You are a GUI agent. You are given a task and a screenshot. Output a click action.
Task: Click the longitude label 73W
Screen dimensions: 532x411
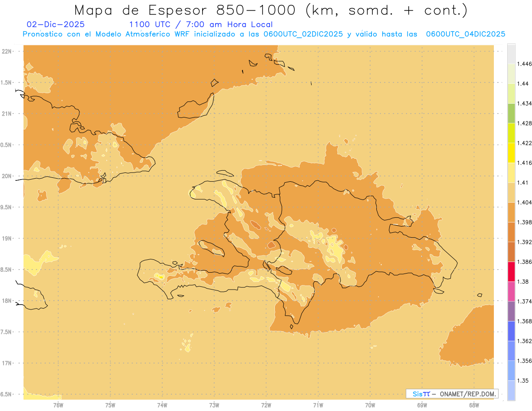pos(214,405)
